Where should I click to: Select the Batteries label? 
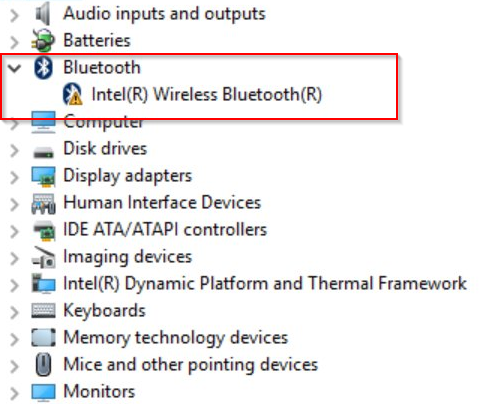point(97,41)
